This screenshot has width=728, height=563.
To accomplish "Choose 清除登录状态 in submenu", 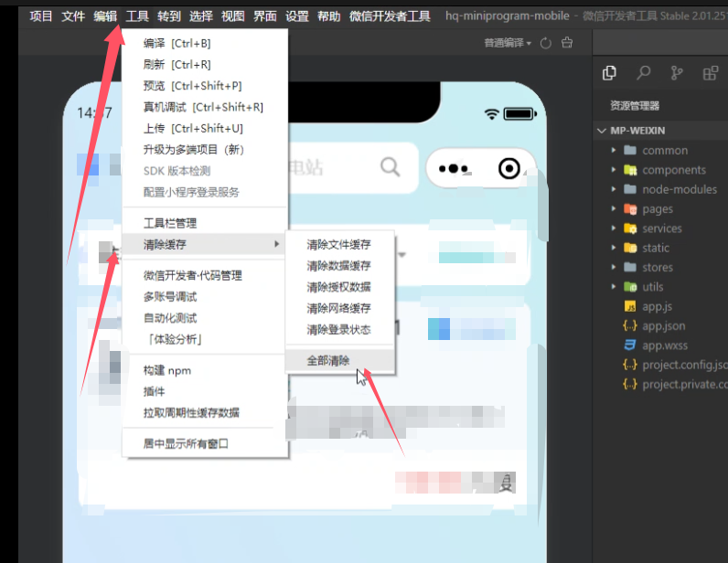I will click(x=340, y=330).
